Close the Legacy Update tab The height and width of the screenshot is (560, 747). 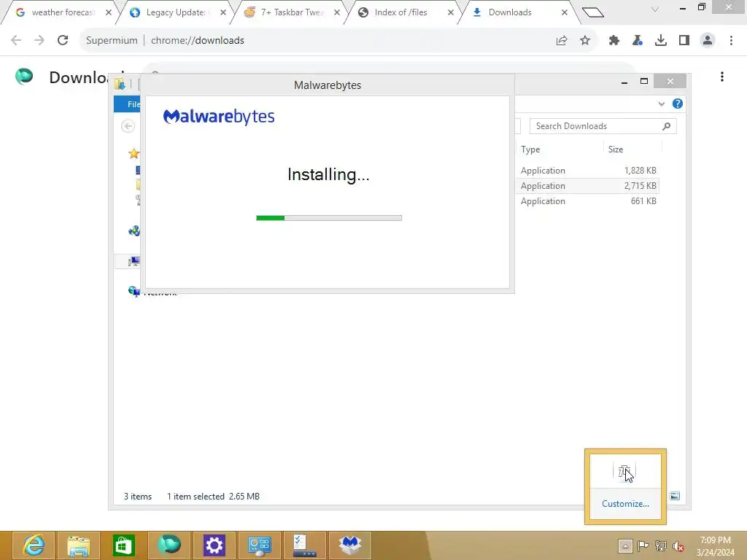[223, 12]
